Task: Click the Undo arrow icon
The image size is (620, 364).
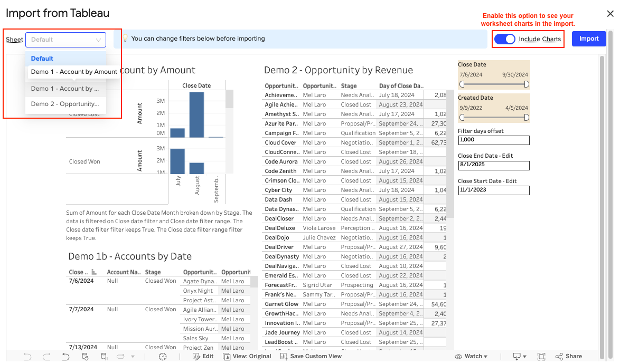Action: [27, 357]
